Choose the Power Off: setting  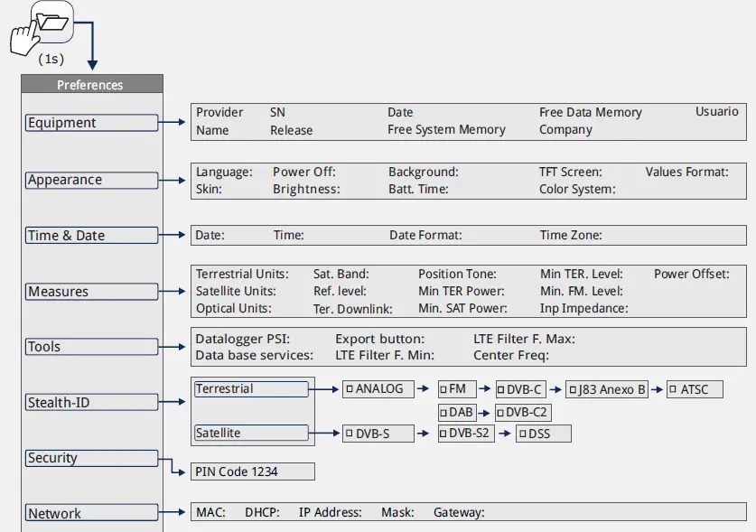pos(304,173)
